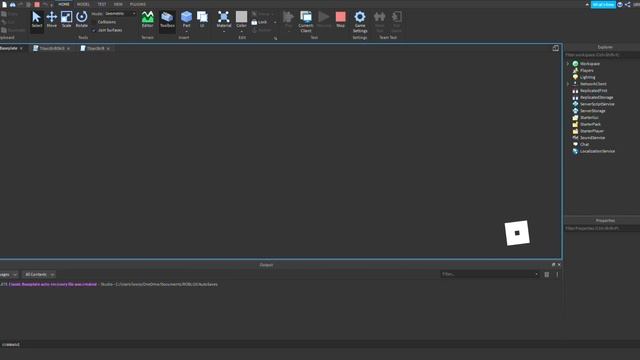Click the Properties filter field

602,229
